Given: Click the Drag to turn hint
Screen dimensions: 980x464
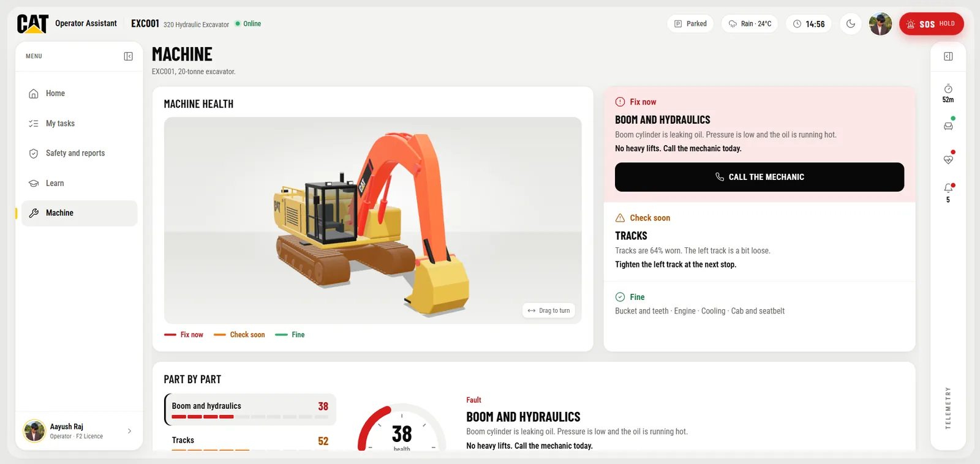Looking at the screenshot, I should pos(549,311).
